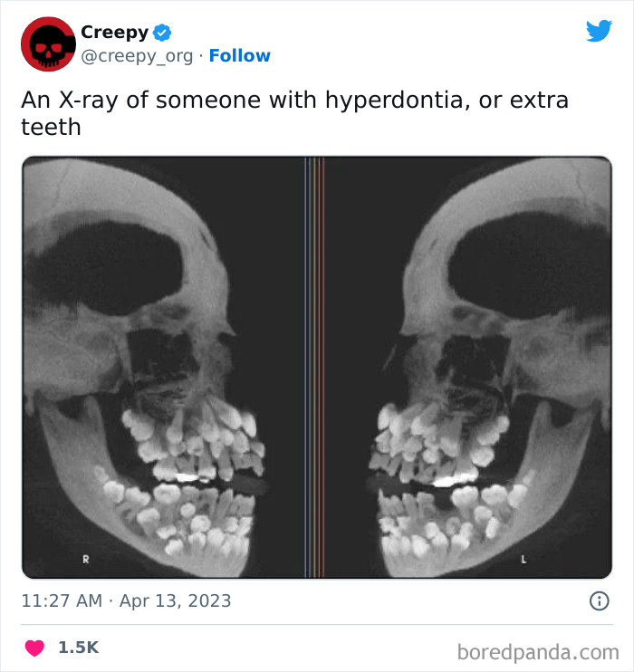Open the 11:27 AM timestamp link
The height and width of the screenshot is (672, 634).
coord(59,600)
